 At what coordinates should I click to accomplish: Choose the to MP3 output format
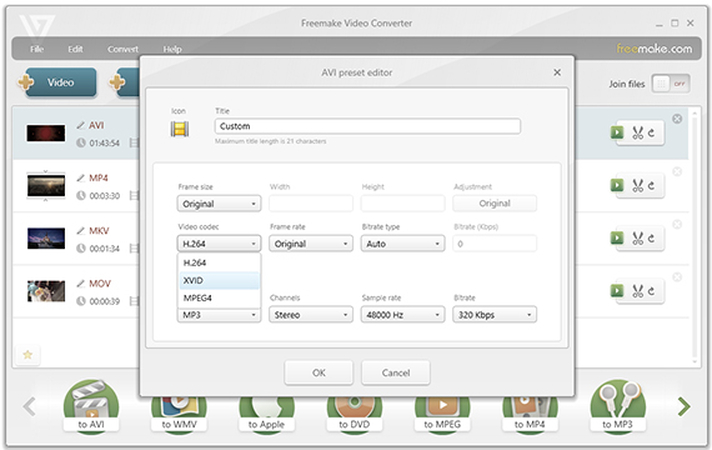(618, 405)
